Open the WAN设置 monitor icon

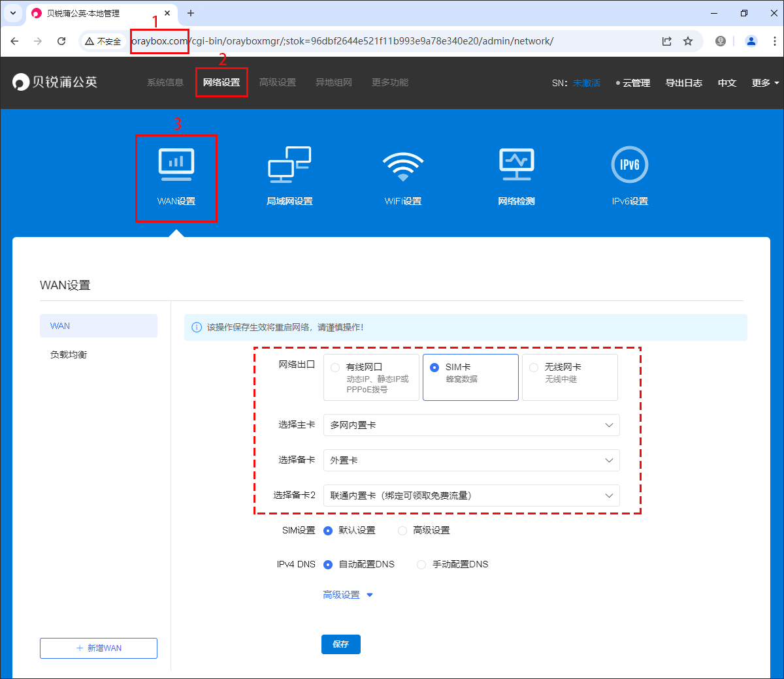pos(176,165)
